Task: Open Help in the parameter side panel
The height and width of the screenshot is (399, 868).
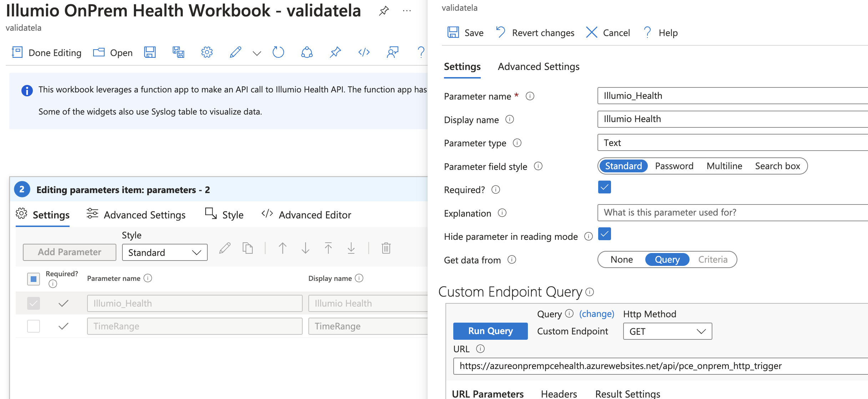Action: click(660, 33)
